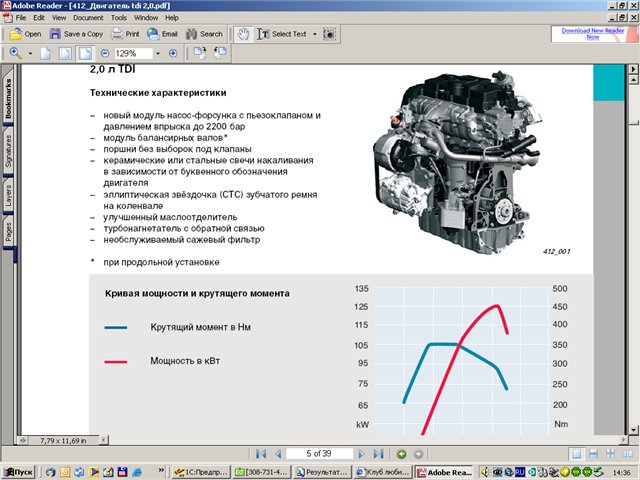Screen dimensions: 640x480
Task: Click the Пуск Start button
Action: 19,472
